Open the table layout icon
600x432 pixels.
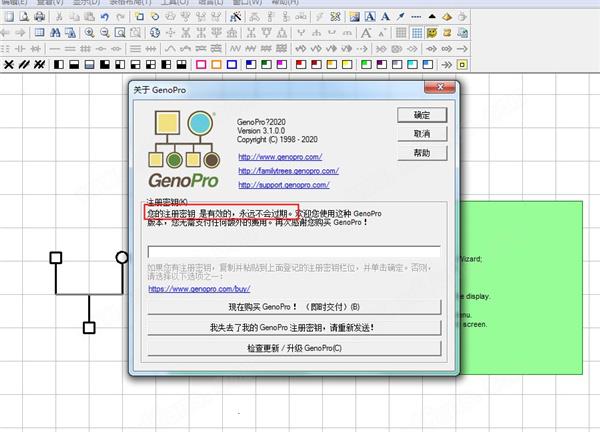point(39,33)
